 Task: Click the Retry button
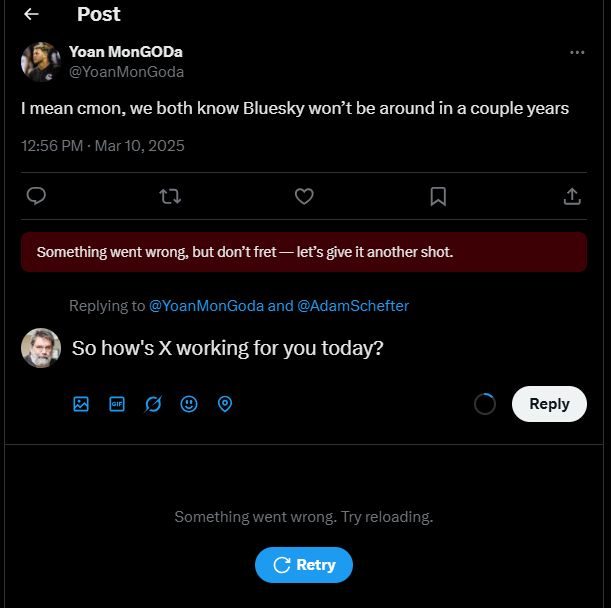[x=304, y=565]
